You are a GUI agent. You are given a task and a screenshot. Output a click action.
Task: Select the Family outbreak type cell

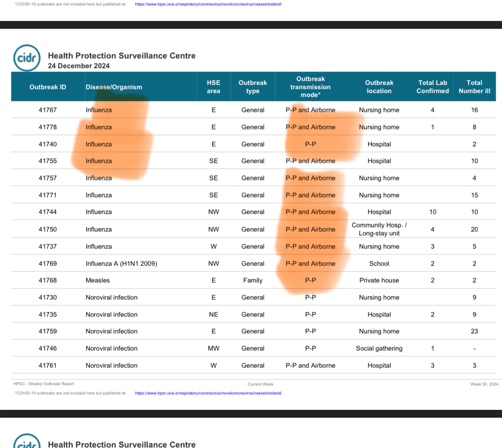[253, 280]
